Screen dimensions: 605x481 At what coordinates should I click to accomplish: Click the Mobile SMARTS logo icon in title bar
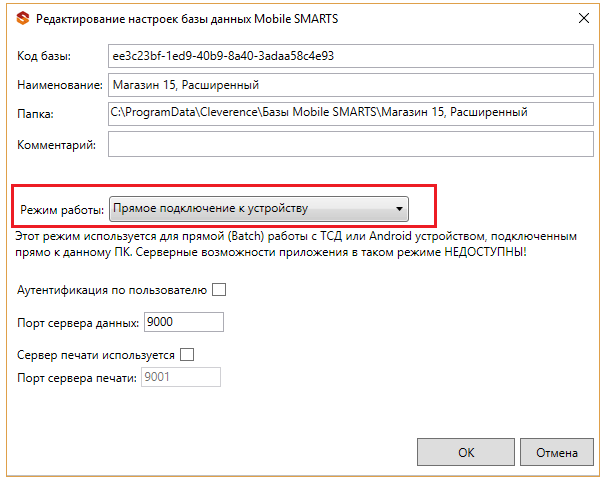tap(23, 18)
